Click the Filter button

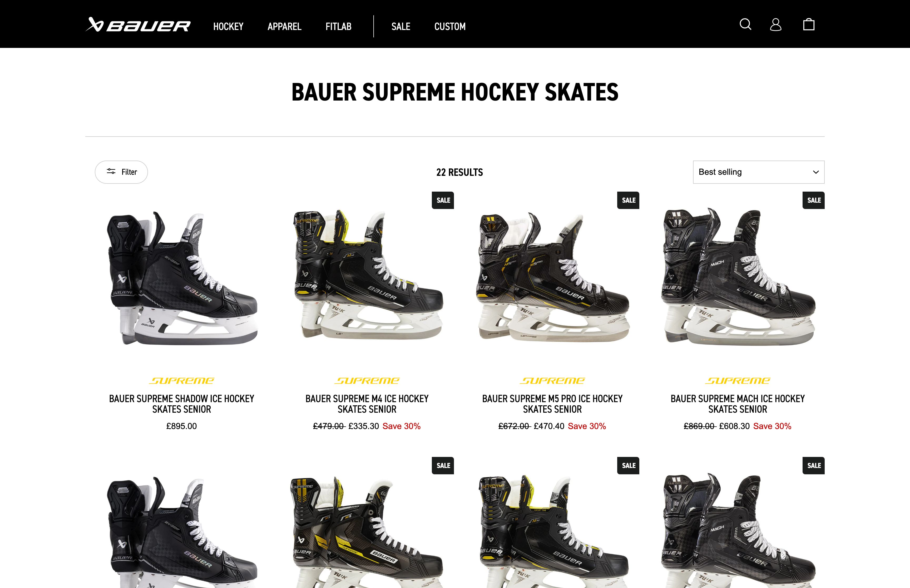click(x=121, y=172)
